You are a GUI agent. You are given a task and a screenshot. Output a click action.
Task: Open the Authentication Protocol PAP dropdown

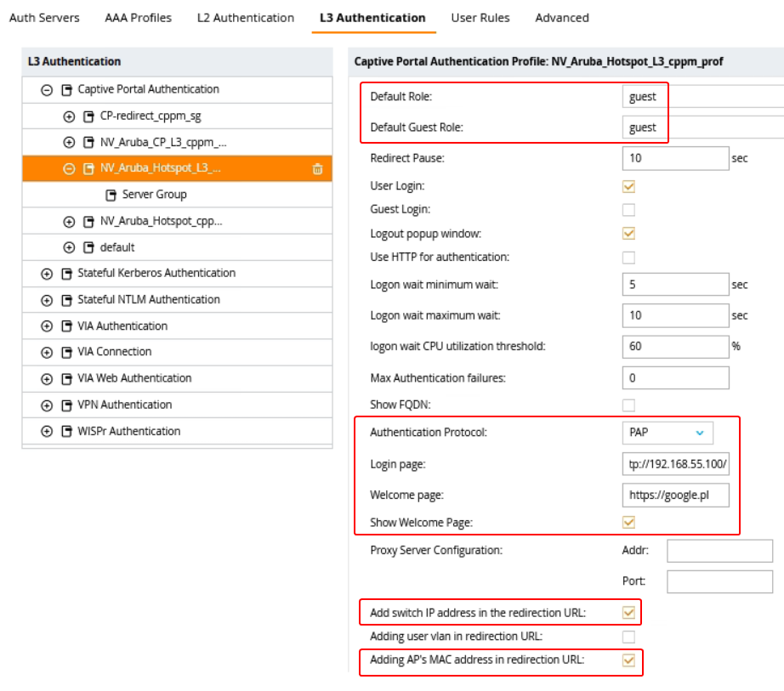click(668, 433)
